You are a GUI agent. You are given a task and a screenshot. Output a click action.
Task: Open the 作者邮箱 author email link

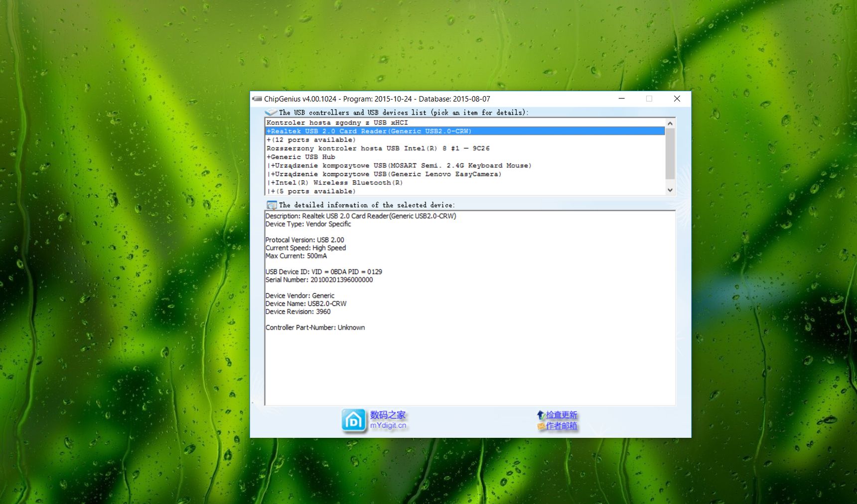(562, 426)
